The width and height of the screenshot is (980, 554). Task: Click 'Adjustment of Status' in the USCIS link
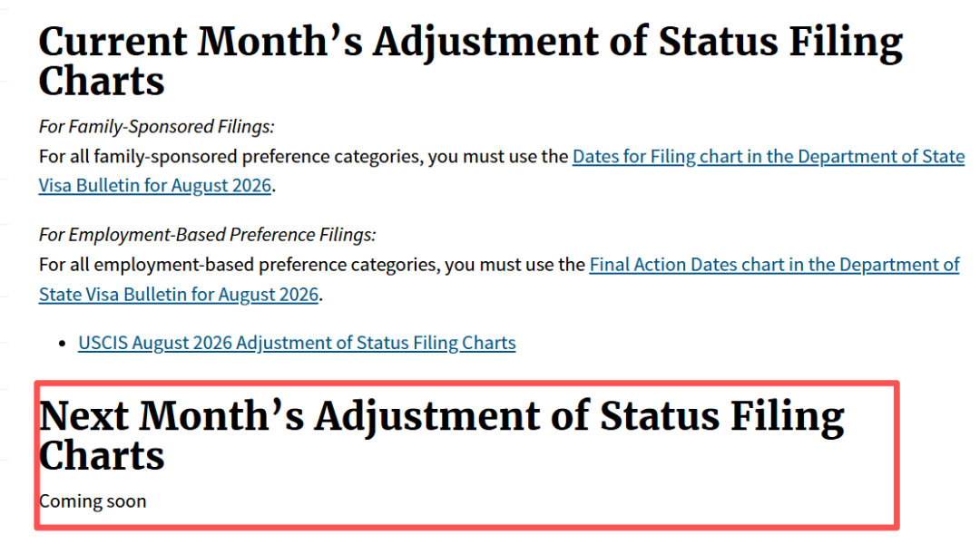click(x=322, y=343)
